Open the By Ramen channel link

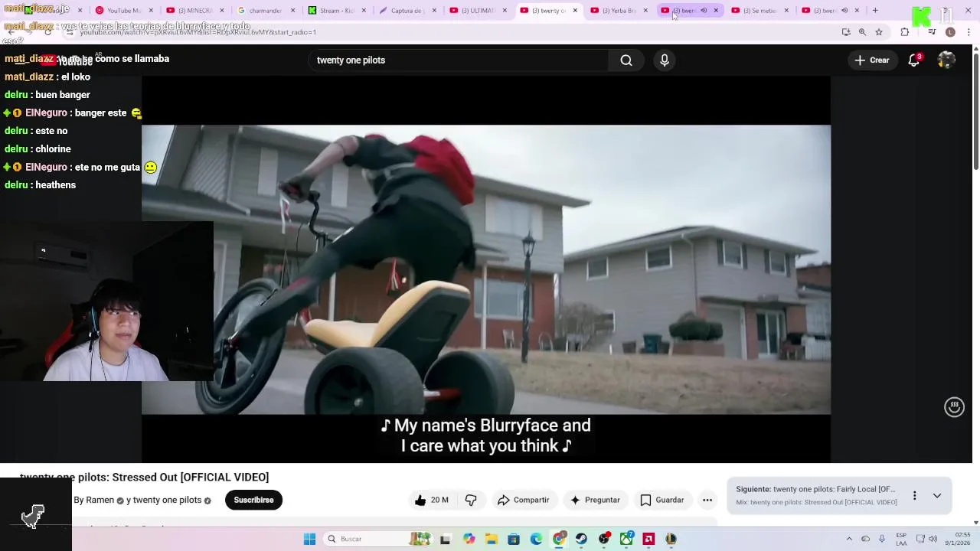pos(93,500)
